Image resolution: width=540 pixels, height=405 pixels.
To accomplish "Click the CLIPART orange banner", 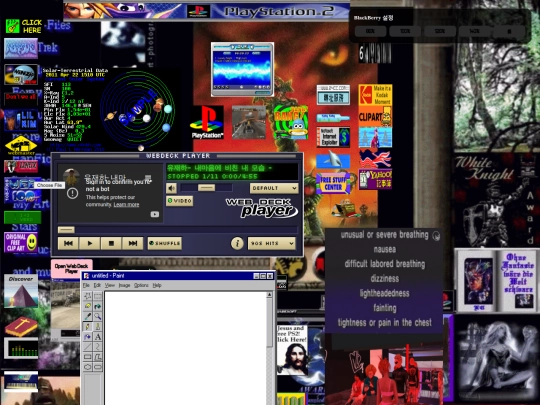I will (375, 116).
